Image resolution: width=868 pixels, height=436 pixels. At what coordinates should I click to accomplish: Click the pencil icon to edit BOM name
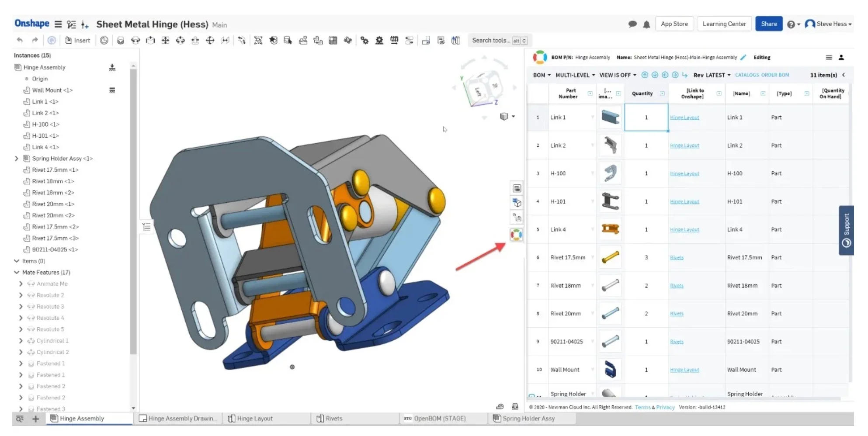pyautogui.click(x=743, y=57)
